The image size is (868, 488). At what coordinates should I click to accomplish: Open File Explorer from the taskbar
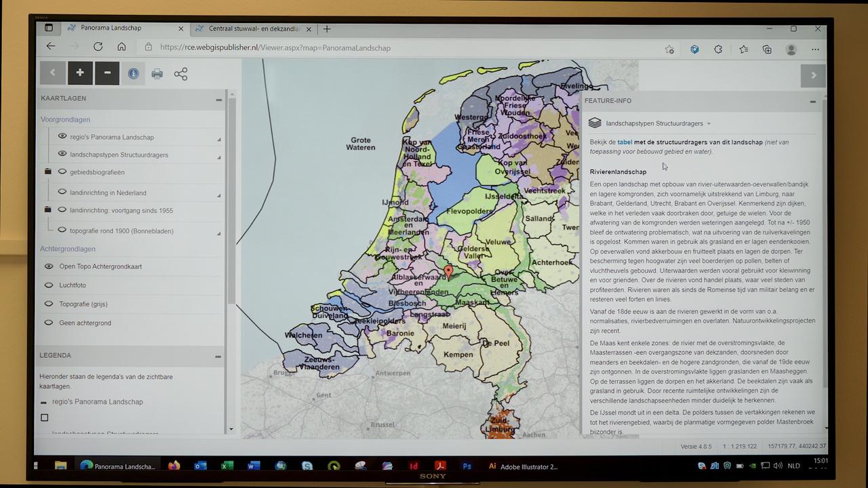(x=60, y=466)
